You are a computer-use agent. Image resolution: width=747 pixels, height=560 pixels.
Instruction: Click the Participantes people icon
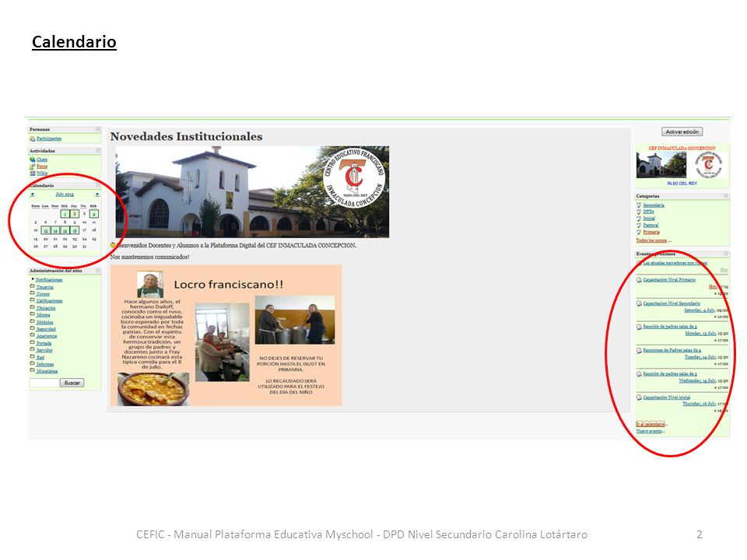[33, 138]
